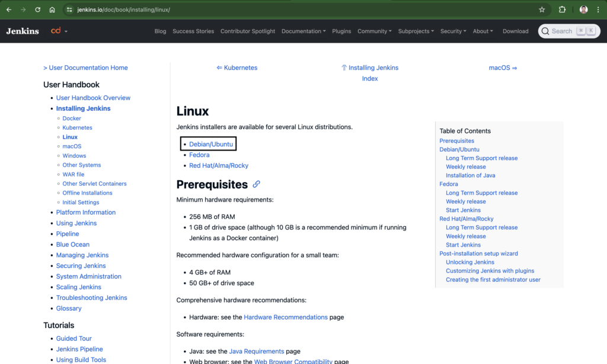Select Docker in the sidebar tree
This screenshot has width=607, height=364.
point(72,118)
